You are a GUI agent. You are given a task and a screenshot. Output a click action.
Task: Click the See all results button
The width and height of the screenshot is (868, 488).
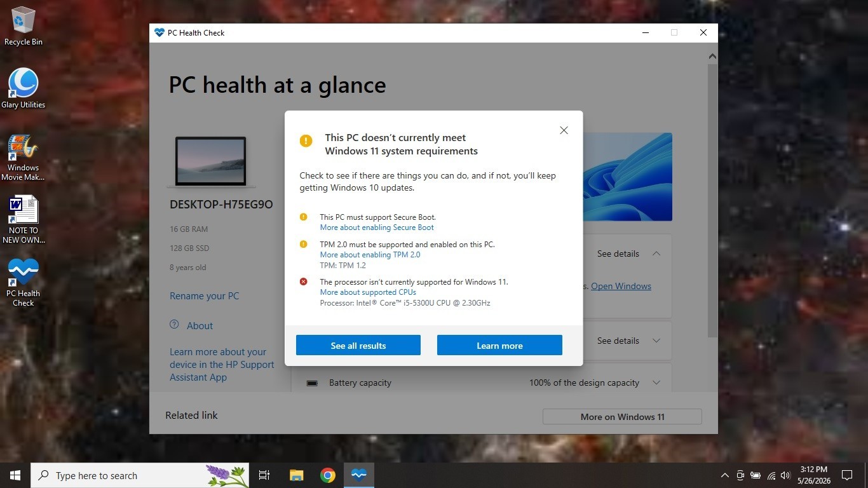point(358,345)
